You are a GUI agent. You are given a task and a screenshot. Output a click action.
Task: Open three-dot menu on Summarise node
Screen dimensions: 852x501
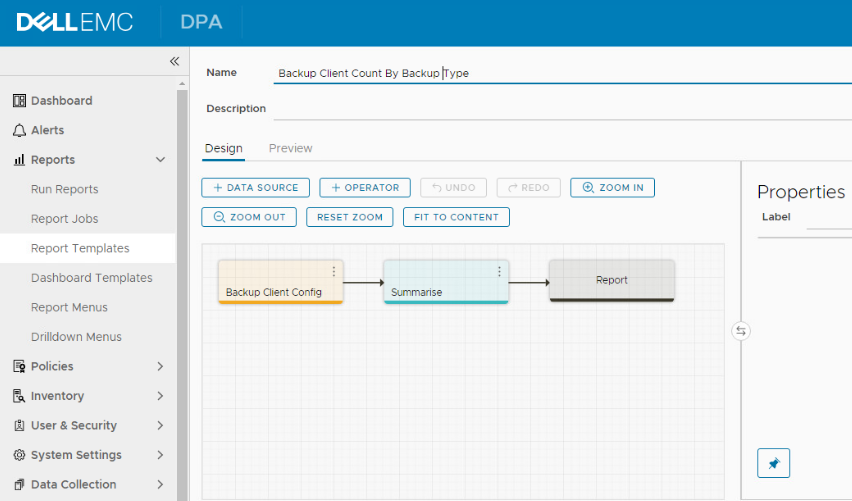[499, 271]
